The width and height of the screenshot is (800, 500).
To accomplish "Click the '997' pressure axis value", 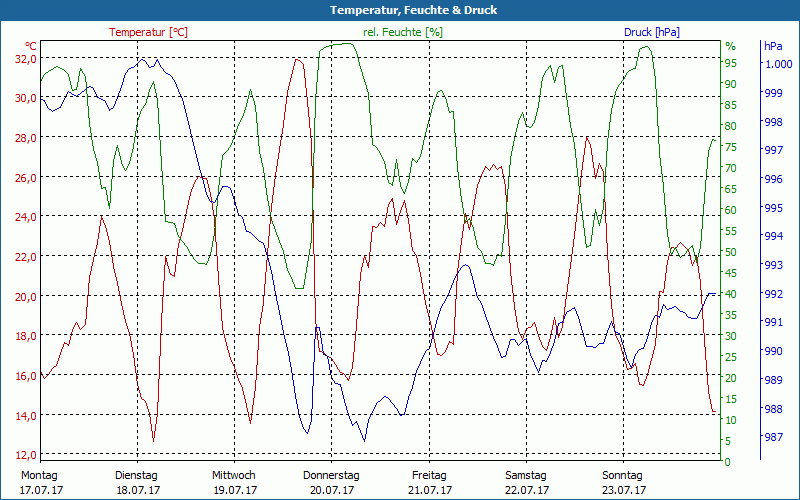I will click(773, 150).
